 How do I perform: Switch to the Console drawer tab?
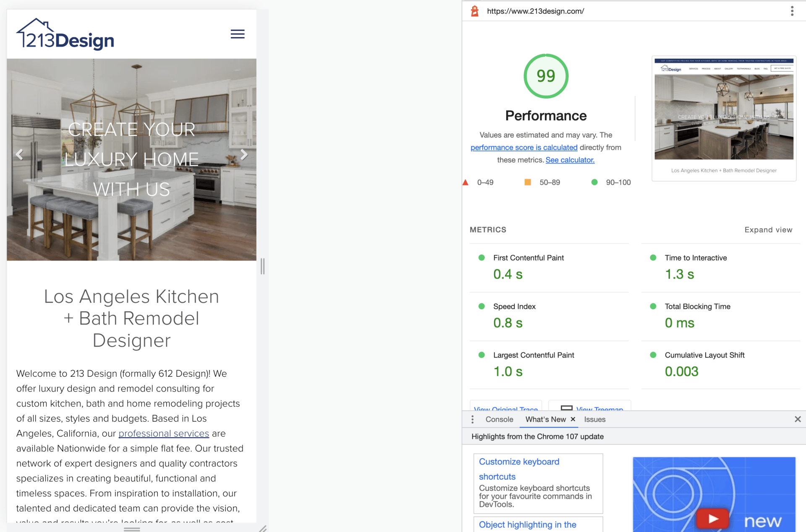coord(499,419)
